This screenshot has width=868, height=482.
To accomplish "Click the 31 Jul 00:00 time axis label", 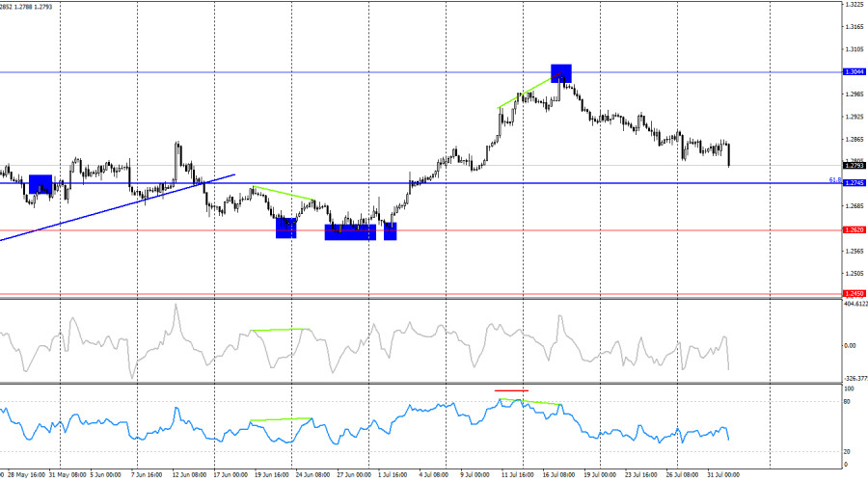I will 723,475.
